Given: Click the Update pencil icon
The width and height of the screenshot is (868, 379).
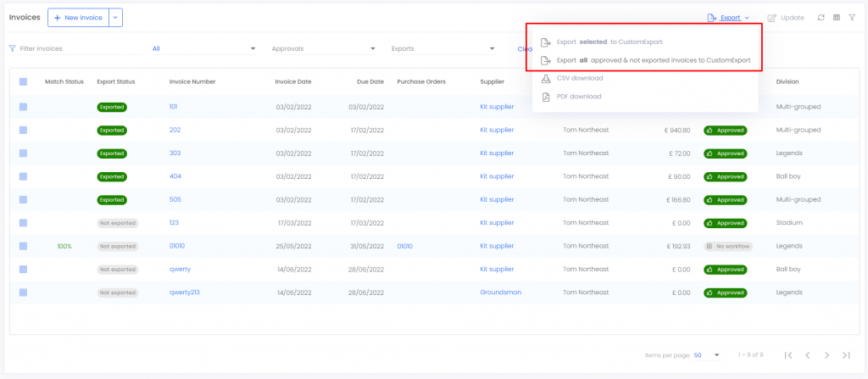Looking at the screenshot, I should [x=771, y=18].
